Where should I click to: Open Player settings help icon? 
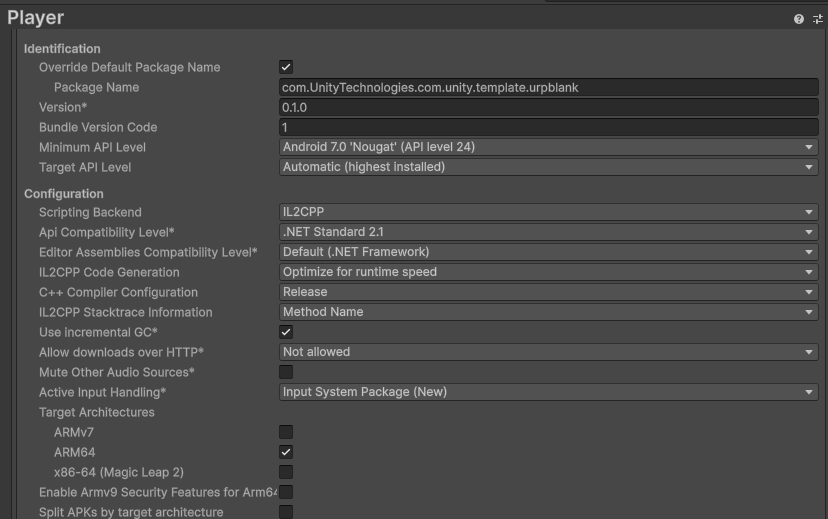point(798,19)
